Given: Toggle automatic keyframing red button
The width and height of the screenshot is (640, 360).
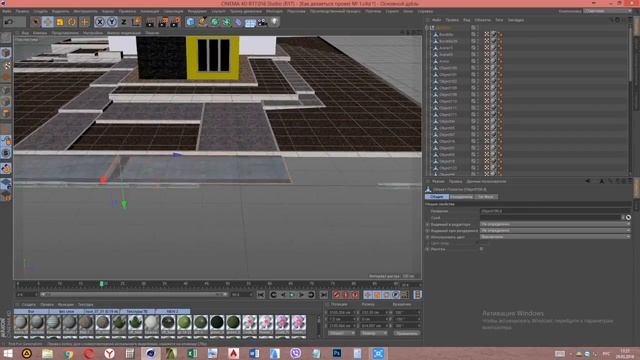Looking at the screenshot, I should [345, 295].
